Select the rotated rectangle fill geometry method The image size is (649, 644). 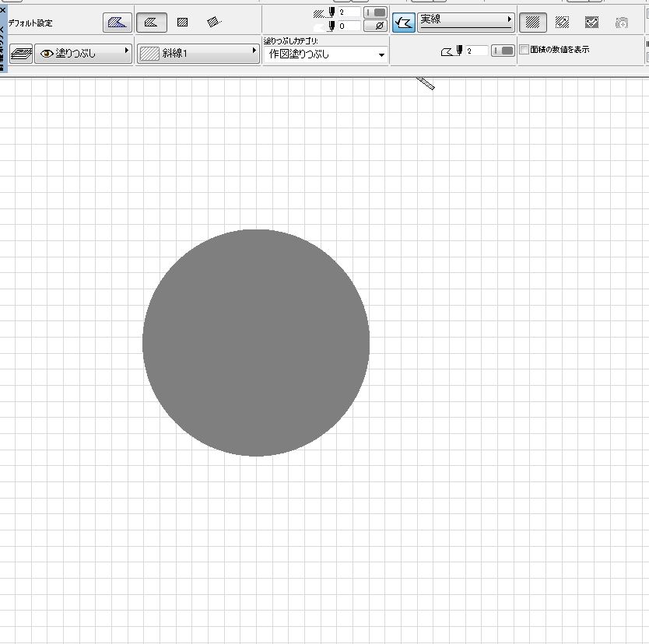tap(214, 22)
